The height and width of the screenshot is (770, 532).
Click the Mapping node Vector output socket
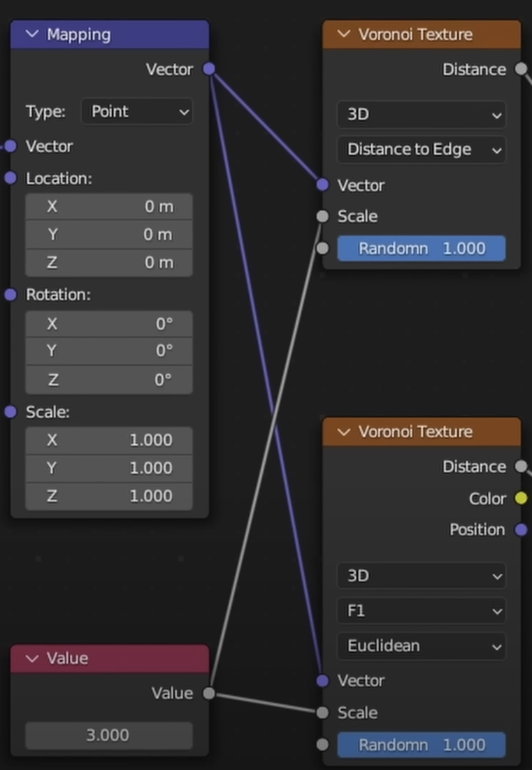coord(209,69)
